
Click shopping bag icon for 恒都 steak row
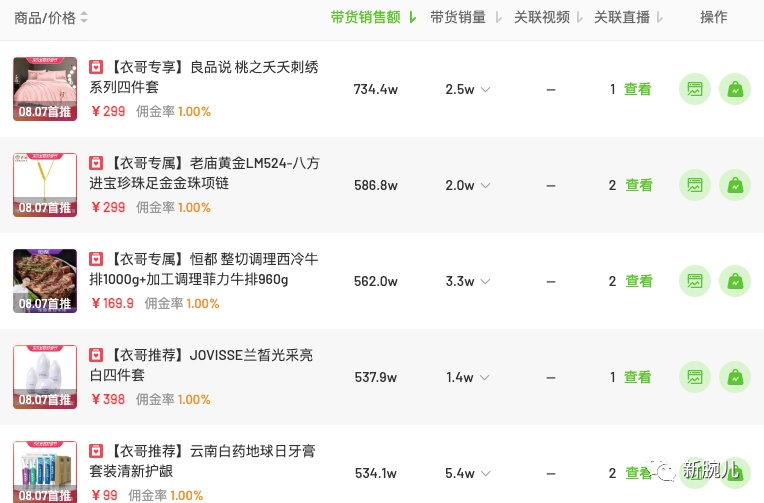pyautogui.click(x=734, y=281)
